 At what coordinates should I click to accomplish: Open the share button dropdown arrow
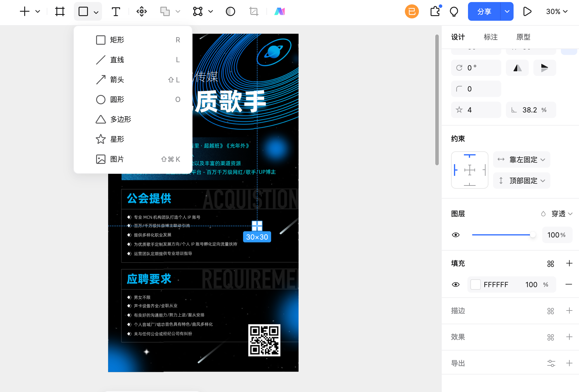click(x=507, y=11)
